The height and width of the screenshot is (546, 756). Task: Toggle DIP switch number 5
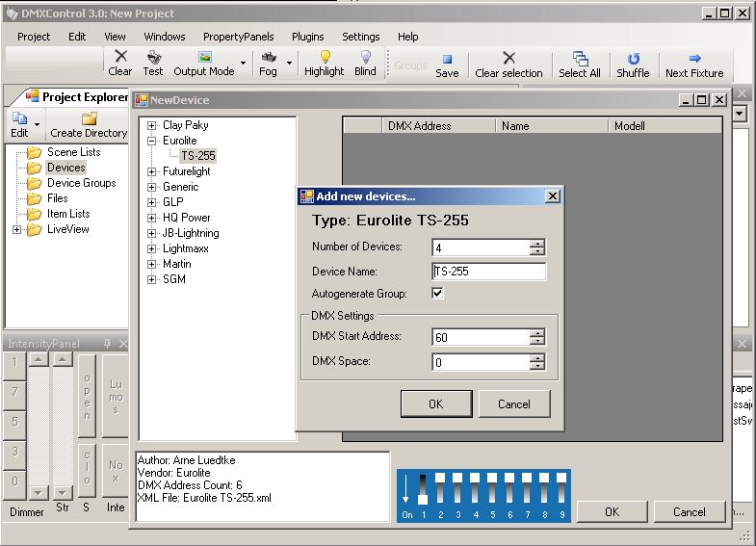492,489
